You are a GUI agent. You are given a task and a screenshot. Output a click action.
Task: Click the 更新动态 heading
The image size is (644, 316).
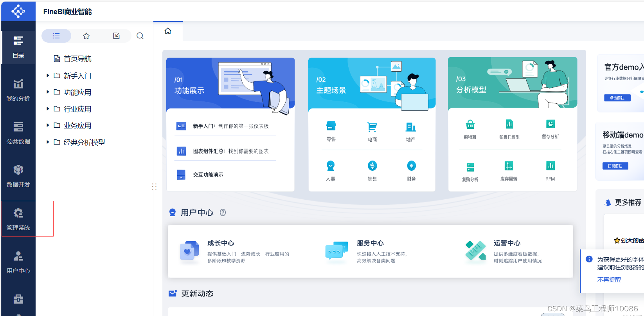point(197,294)
